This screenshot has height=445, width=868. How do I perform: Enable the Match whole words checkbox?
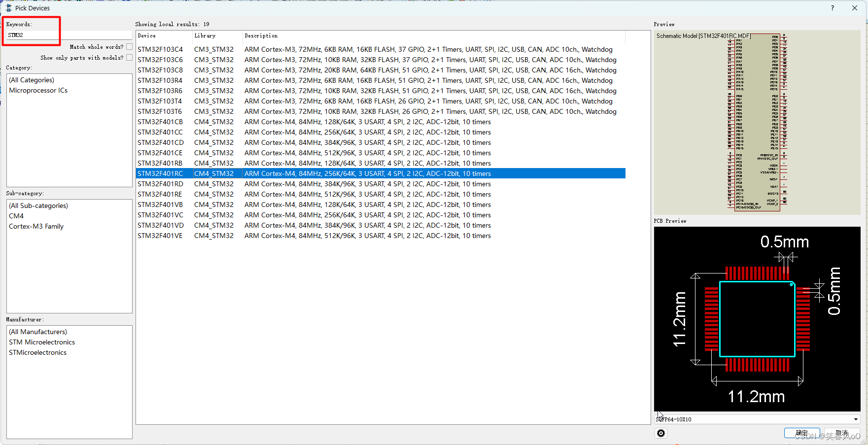pyautogui.click(x=129, y=46)
